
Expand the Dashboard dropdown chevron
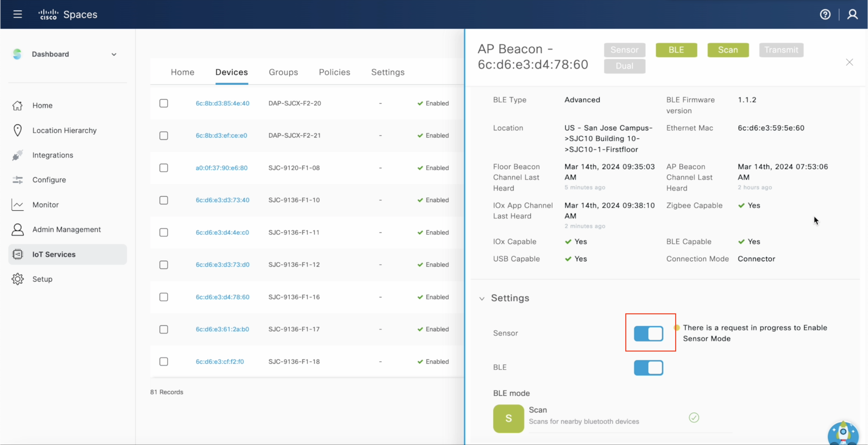coord(114,54)
